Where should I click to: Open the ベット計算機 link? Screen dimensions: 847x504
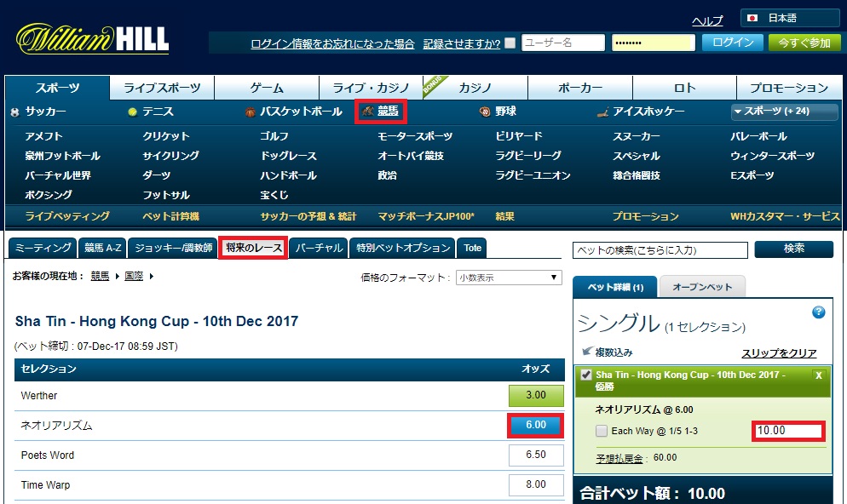(x=170, y=216)
